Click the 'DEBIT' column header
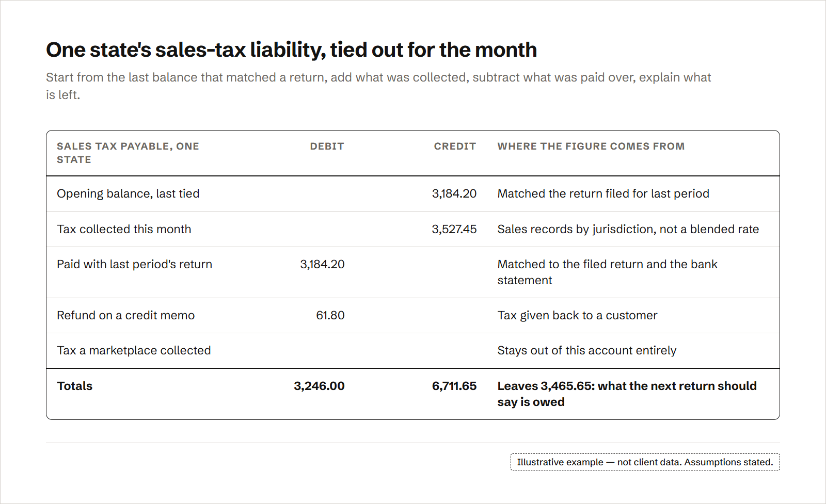 click(327, 146)
